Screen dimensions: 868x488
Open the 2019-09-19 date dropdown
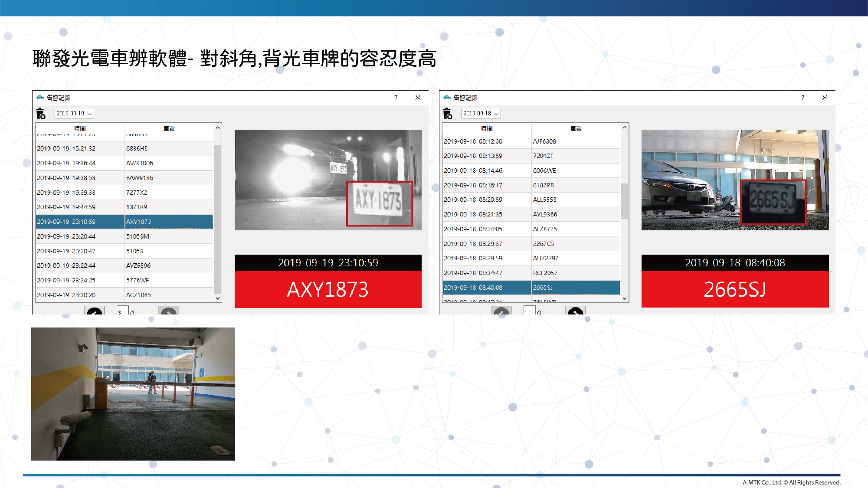[74, 114]
